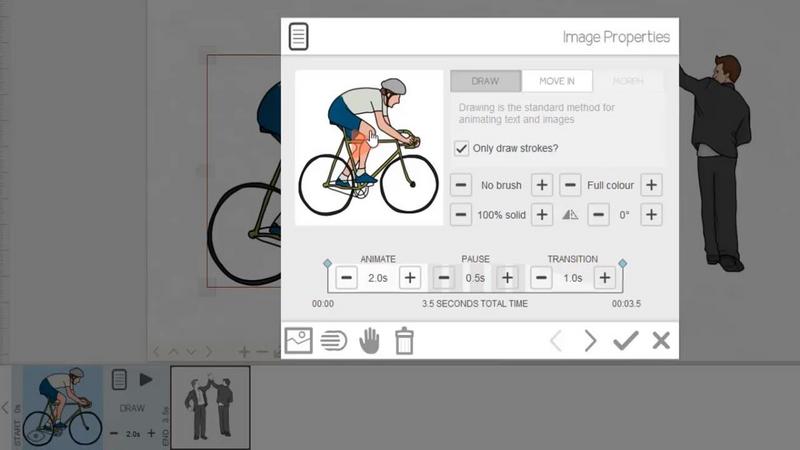Select cyclist thumbnail in timeline
This screenshot has width=800, height=450.
pos(63,407)
